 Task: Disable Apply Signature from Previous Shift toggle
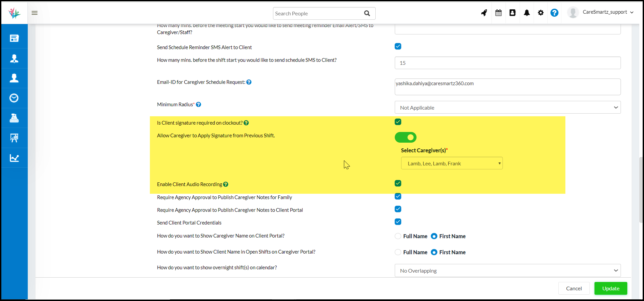coord(405,137)
